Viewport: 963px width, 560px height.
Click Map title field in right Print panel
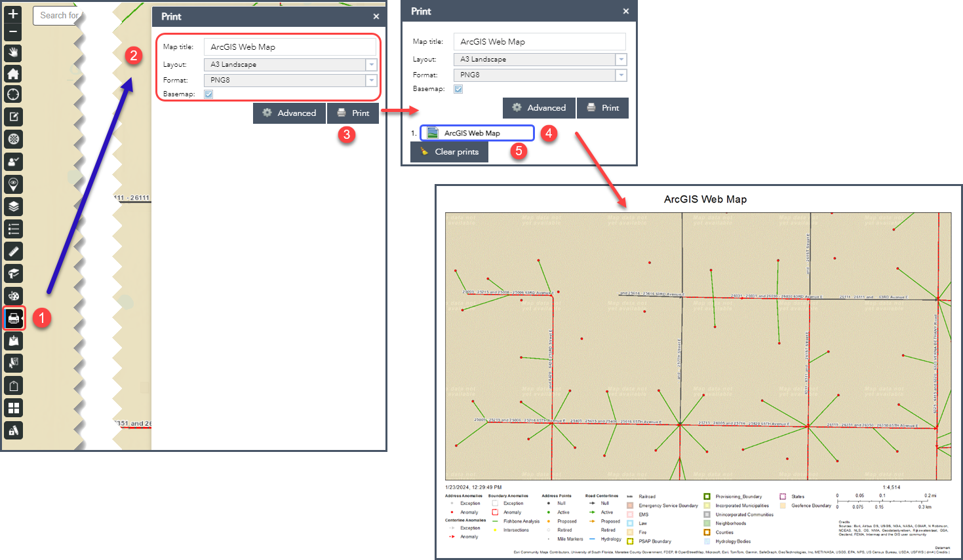(x=540, y=42)
